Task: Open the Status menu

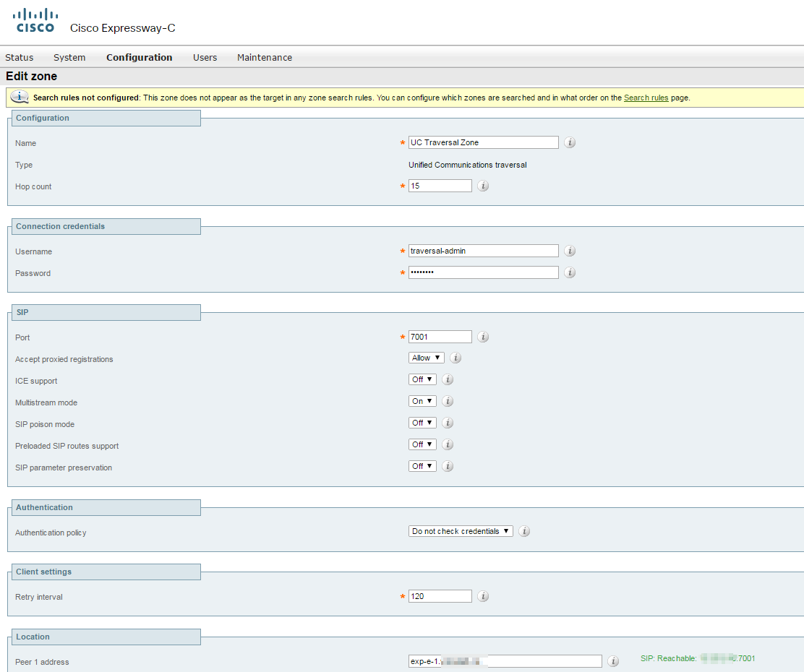Action: tap(20, 57)
